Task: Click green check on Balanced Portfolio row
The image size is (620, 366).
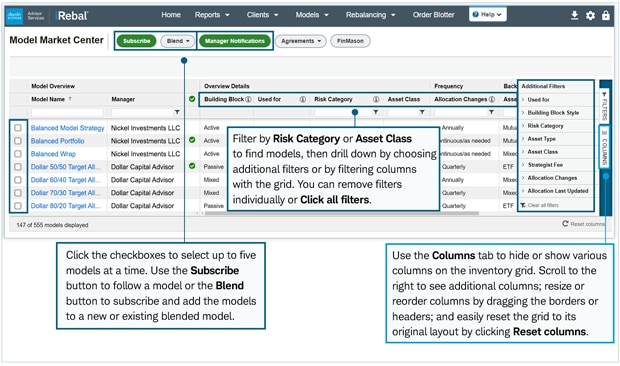Action: 192,140
